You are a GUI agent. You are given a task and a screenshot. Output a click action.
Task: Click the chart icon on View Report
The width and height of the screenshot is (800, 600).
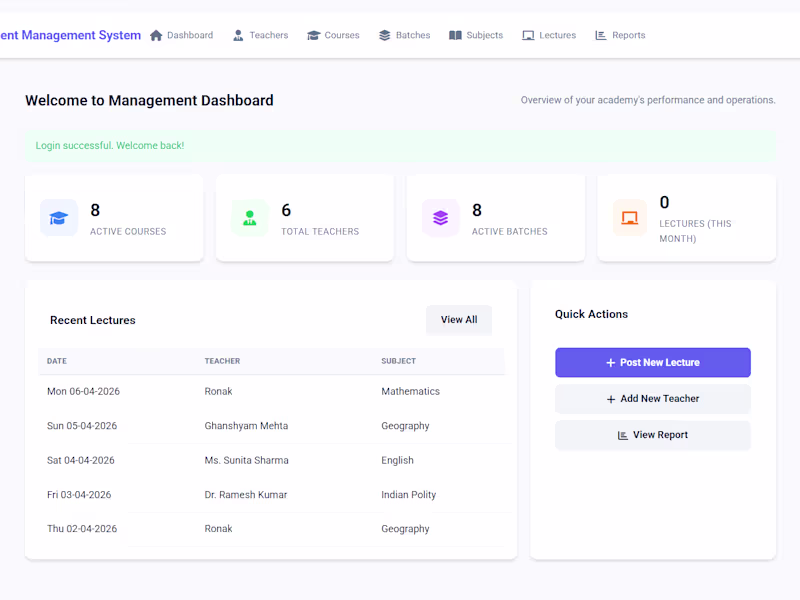click(x=622, y=435)
